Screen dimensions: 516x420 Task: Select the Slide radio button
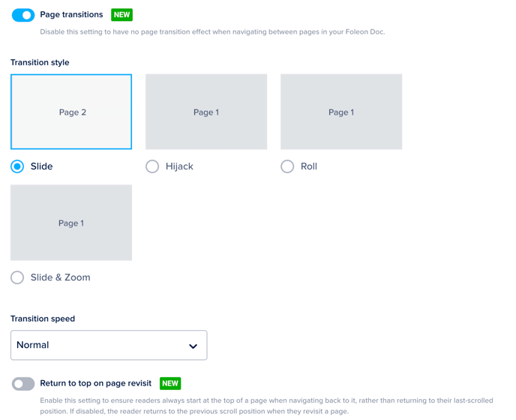click(17, 166)
